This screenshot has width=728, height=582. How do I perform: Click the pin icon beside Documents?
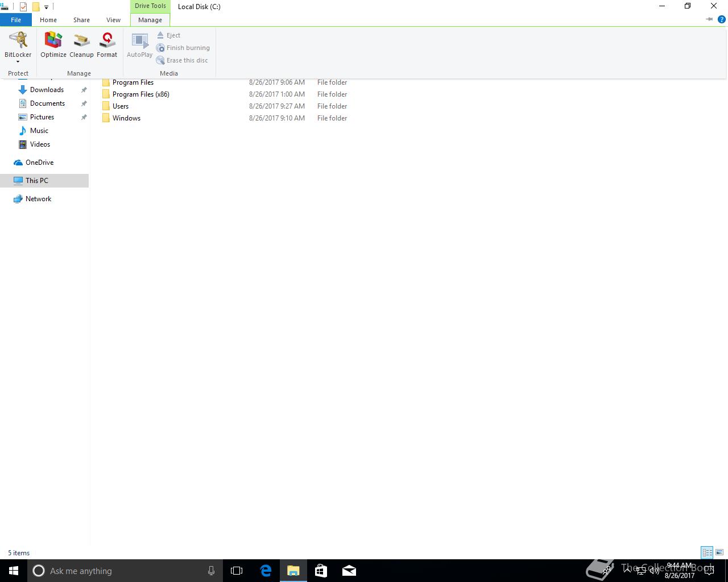84,103
